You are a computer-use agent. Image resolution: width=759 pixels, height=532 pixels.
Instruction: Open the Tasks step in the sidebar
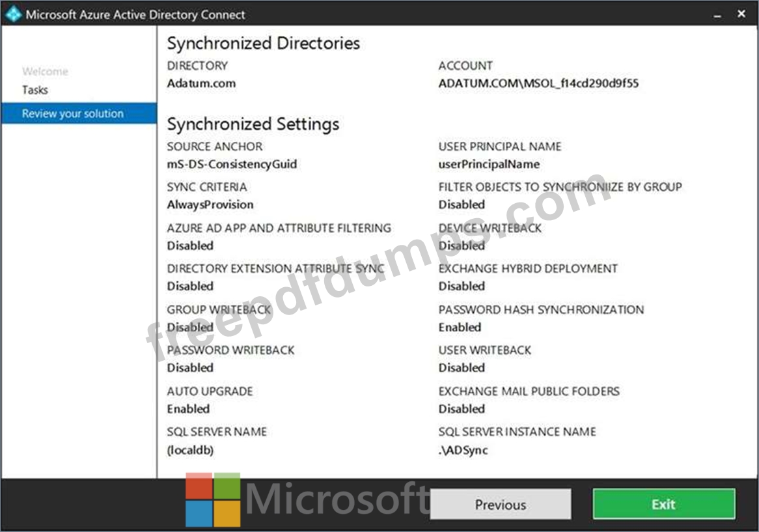click(35, 90)
